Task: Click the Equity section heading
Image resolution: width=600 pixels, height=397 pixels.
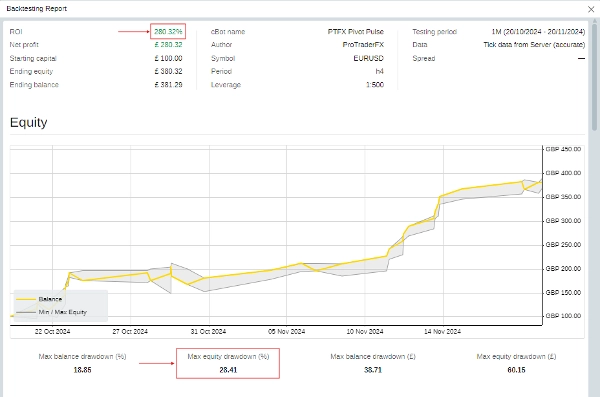Action: (29, 123)
